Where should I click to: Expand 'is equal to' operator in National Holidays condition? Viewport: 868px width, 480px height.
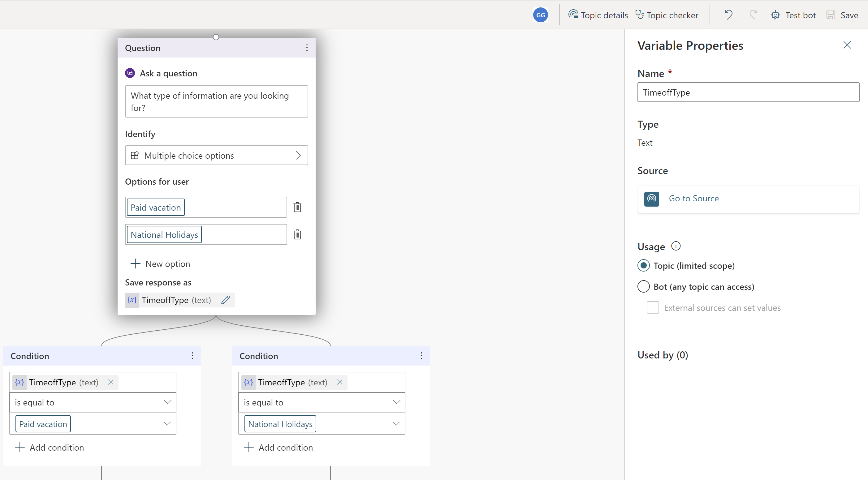pos(322,403)
